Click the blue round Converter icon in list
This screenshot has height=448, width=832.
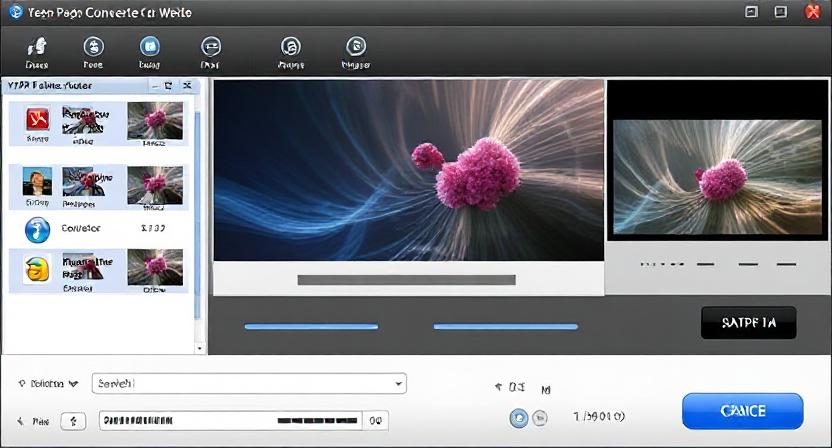pos(38,230)
